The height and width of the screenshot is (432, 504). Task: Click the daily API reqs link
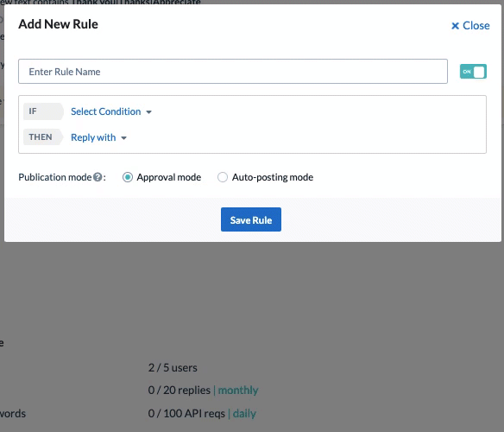click(x=244, y=413)
